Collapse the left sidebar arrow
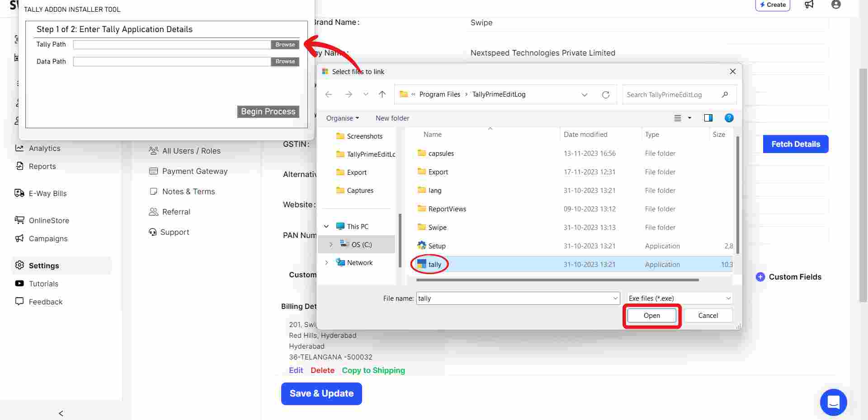This screenshot has width=868, height=420. click(61, 413)
